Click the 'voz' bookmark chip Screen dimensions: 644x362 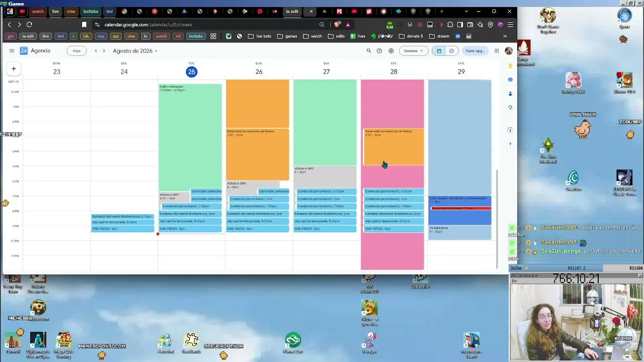click(101, 36)
